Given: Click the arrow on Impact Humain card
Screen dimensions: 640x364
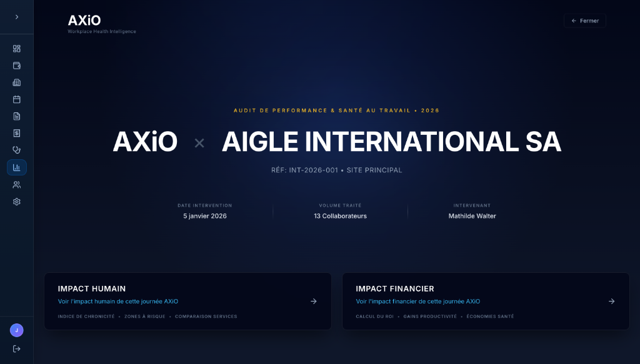Looking at the screenshot, I should point(314,301).
